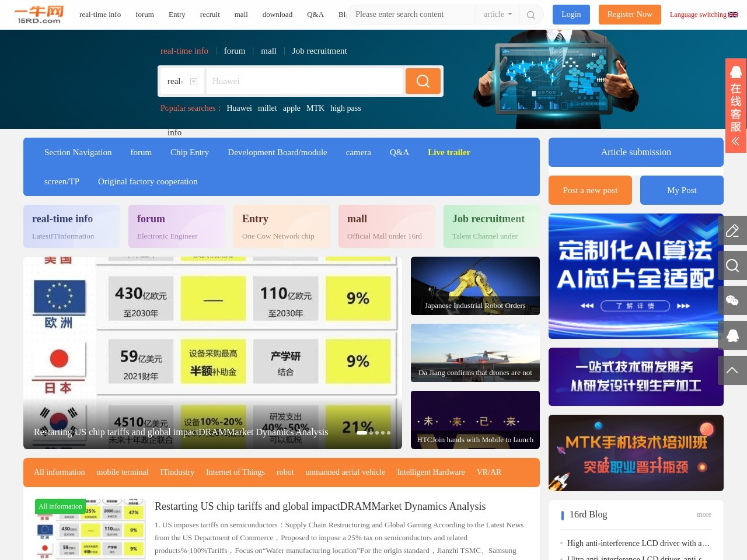The height and width of the screenshot is (560, 747).
Task: Click the 16RD.com site logo
Action: pyautogui.click(x=39, y=15)
